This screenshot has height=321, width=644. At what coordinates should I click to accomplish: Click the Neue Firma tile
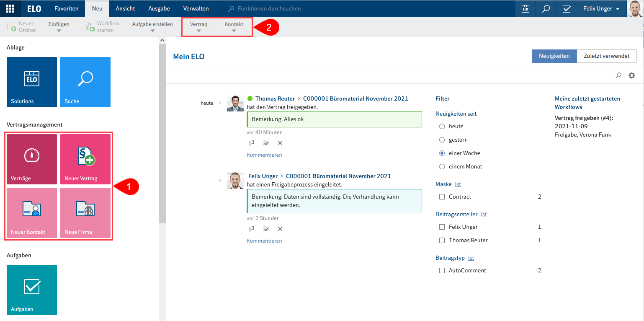pos(85,213)
